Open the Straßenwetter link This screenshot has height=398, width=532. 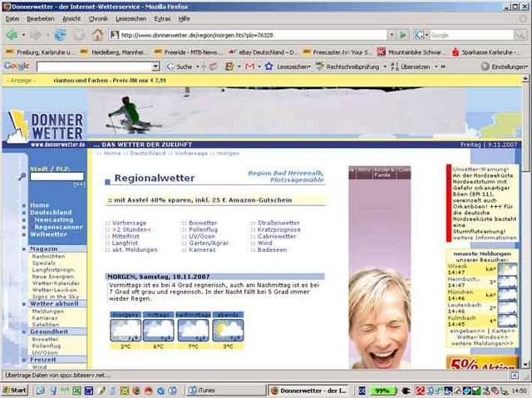[278, 223]
